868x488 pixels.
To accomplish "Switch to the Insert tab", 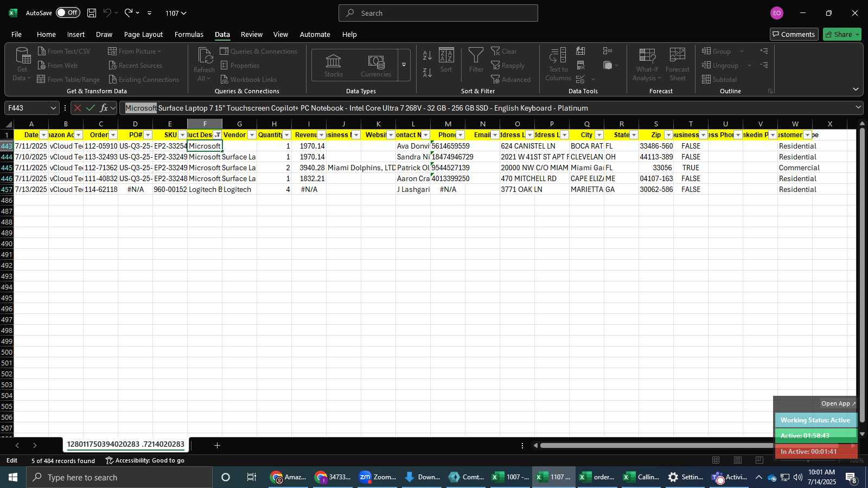I will (76, 34).
